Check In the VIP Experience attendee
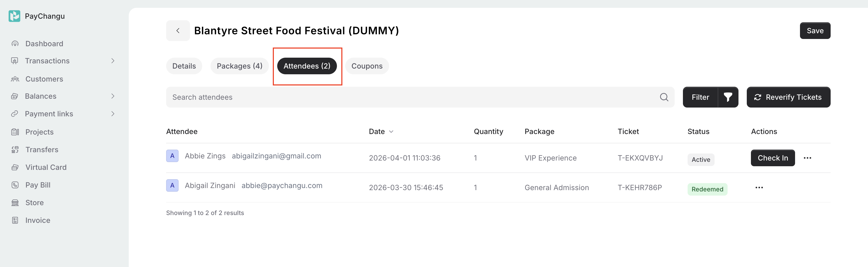Viewport: 868px width, 267px height. (x=772, y=158)
